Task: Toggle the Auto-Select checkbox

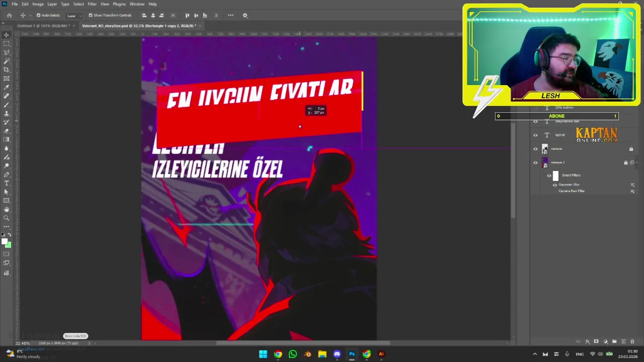Action: coord(38,15)
